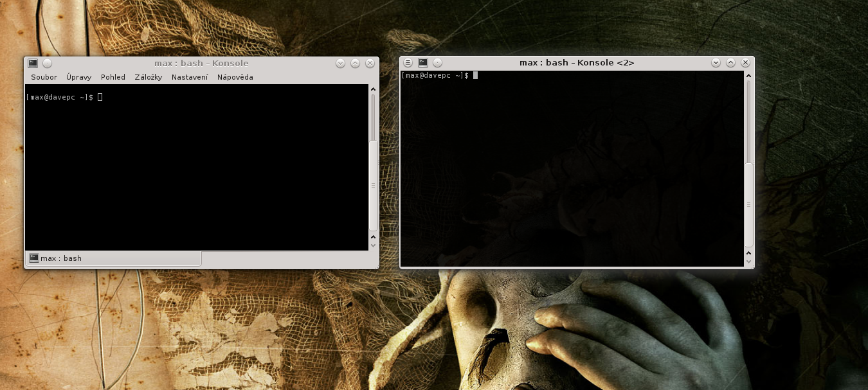Open the Pohled menu
The image size is (868, 390).
tap(113, 77)
